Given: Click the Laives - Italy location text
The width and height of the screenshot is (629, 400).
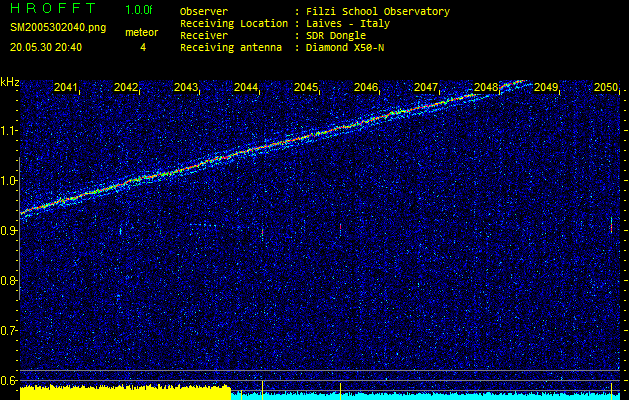Looking at the screenshot, I should 347,24.
